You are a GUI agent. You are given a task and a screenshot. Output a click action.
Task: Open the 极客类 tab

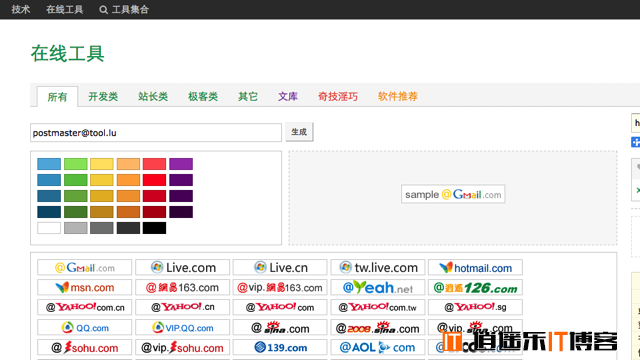tap(203, 96)
